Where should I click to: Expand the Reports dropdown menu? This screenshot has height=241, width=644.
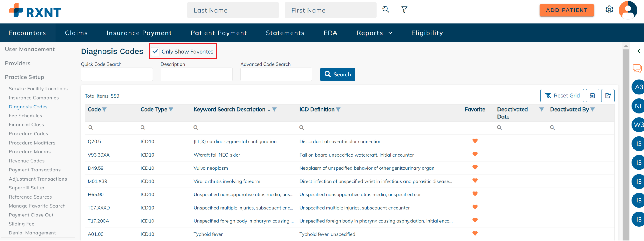click(x=374, y=33)
